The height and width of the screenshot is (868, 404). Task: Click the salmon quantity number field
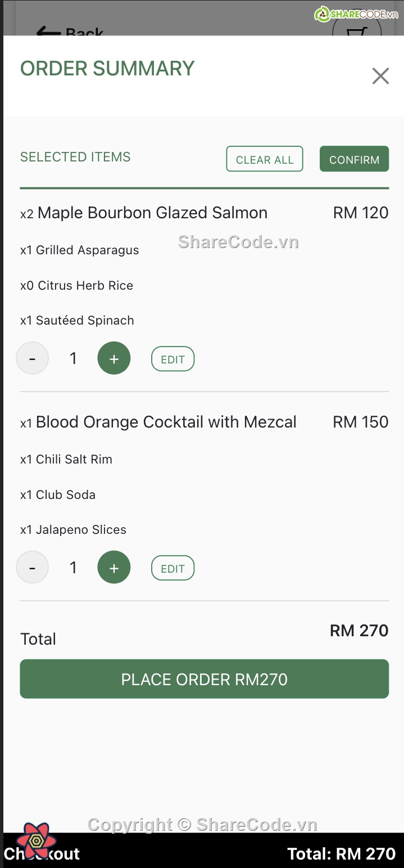(x=73, y=358)
